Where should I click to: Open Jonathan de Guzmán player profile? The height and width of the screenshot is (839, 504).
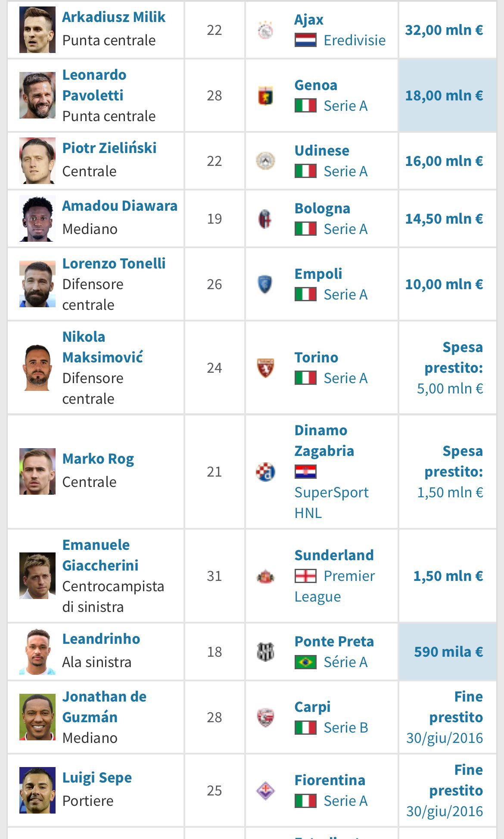point(105,707)
